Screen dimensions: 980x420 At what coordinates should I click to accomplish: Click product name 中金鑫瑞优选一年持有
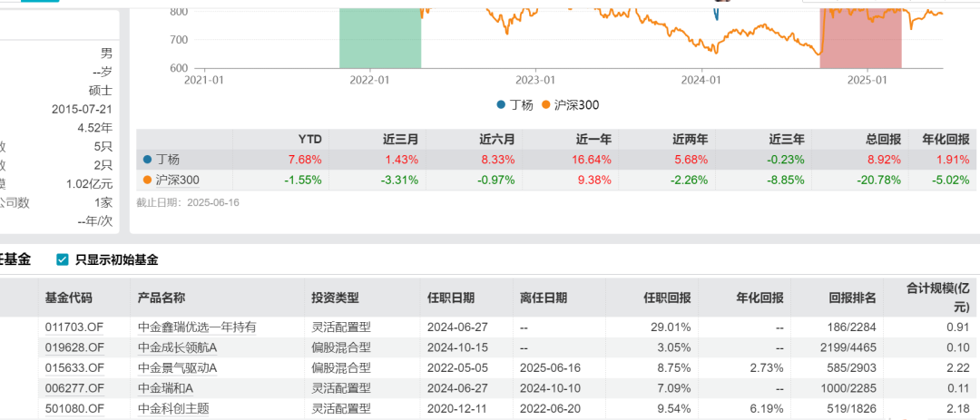197,327
